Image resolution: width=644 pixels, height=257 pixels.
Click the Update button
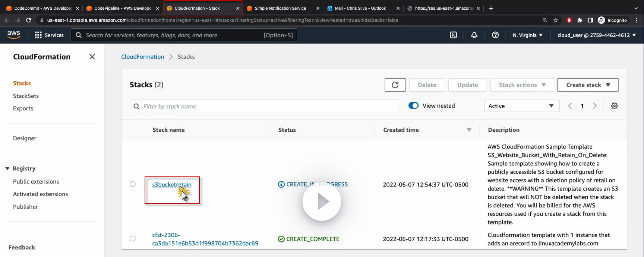tap(468, 85)
